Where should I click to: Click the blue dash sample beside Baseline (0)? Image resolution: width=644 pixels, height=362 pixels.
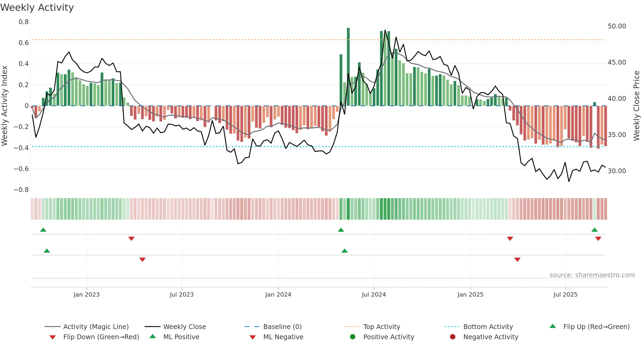click(252, 327)
